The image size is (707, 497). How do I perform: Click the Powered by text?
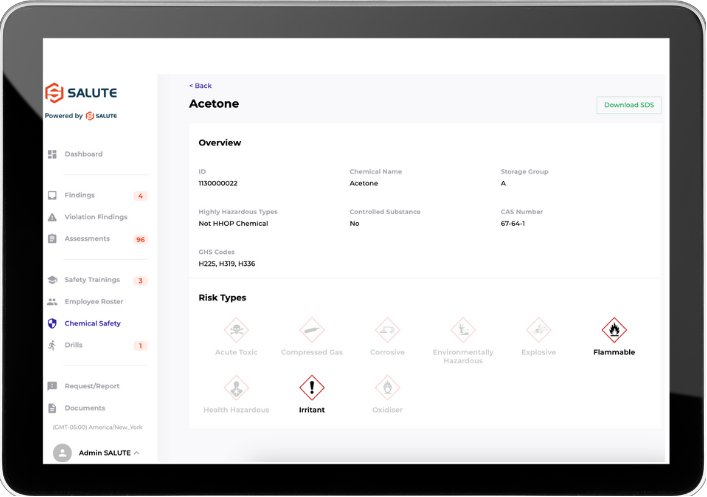(x=64, y=116)
